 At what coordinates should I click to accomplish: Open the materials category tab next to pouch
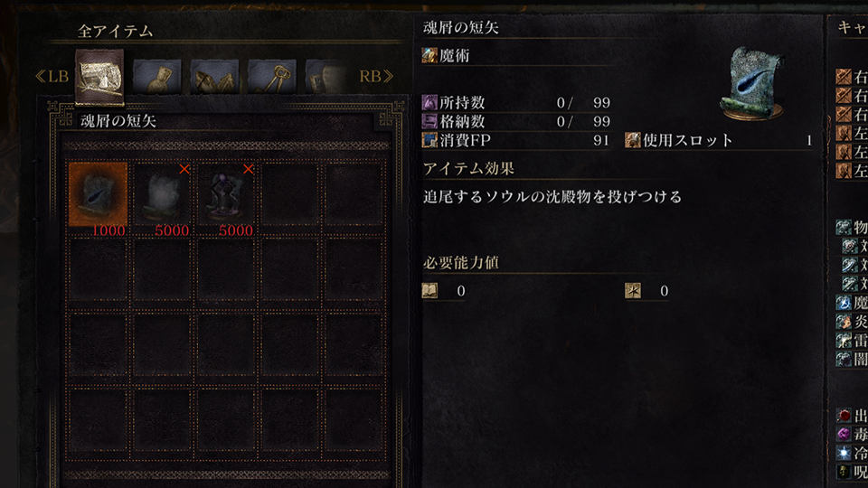pos(214,77)
